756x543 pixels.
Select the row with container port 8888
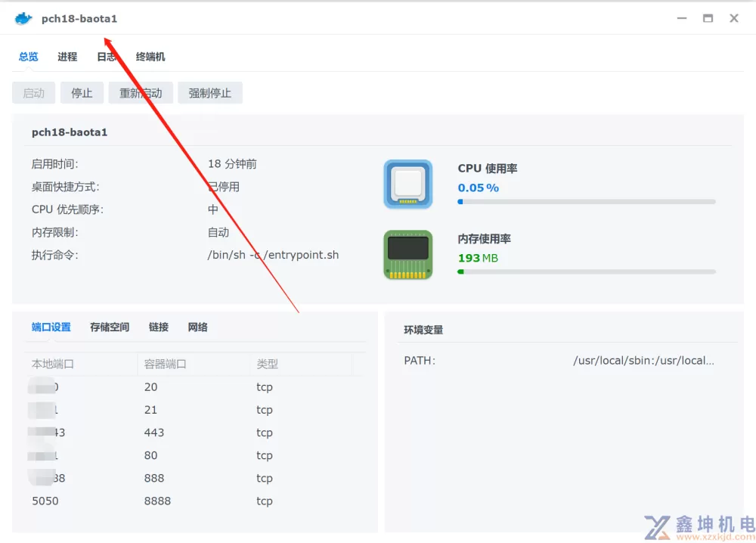[195, 501]
